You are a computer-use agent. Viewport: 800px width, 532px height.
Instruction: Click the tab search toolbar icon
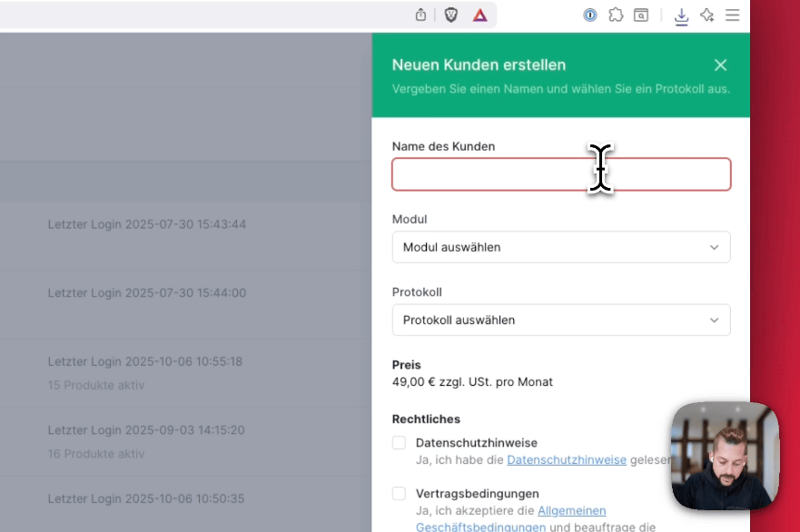[x=641, y=15]
